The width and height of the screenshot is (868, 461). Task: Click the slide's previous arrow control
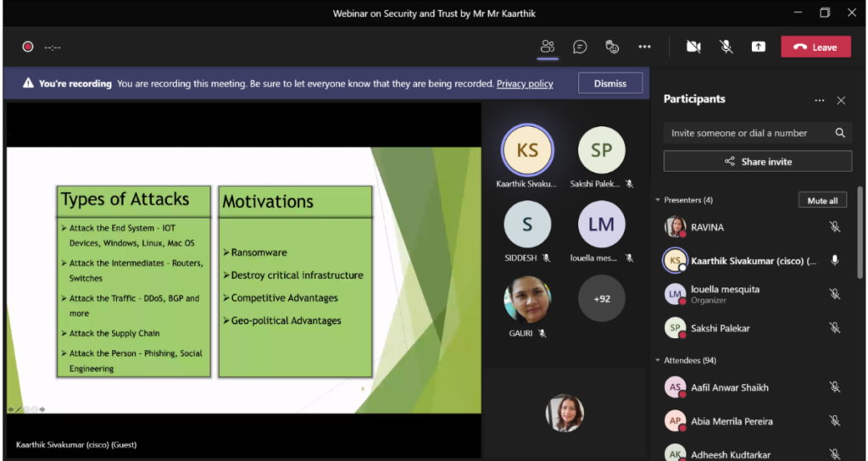(10, 409)
